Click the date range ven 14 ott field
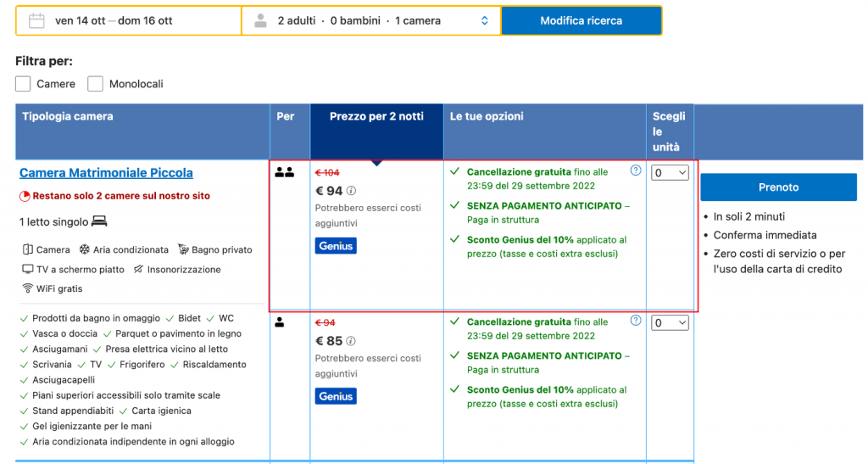 tap(114, 20)
